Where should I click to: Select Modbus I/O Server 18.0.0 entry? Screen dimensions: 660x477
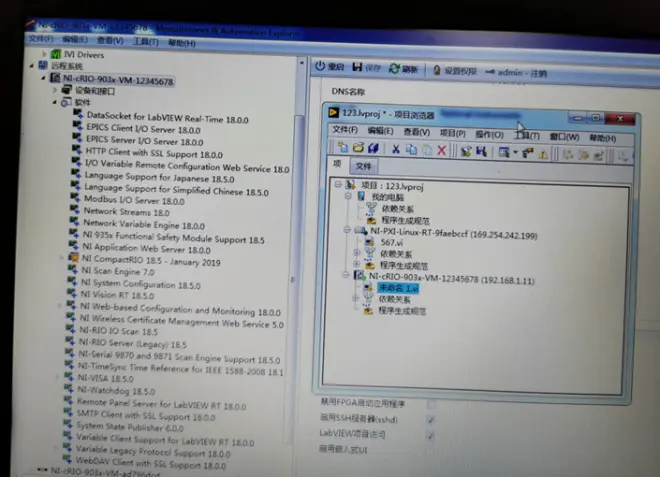pos(134,200)
